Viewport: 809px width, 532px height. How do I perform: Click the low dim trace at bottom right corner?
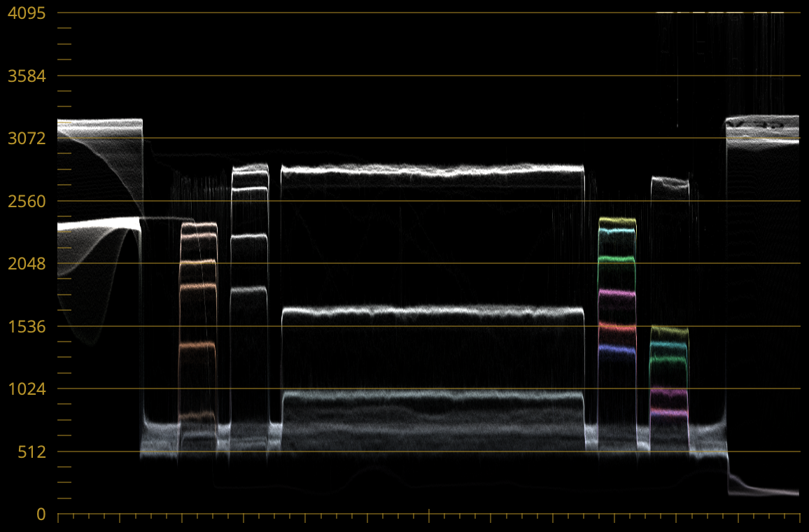point(770,491)
